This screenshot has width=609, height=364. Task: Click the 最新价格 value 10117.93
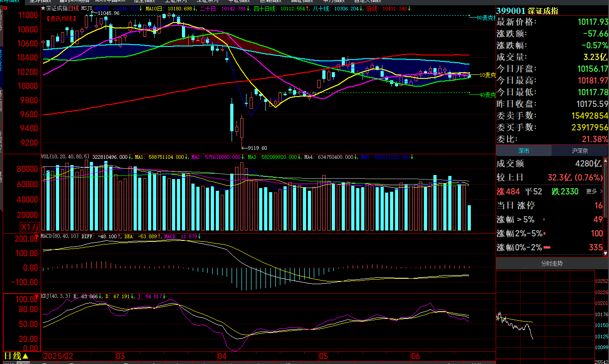(x=593, y=22)
